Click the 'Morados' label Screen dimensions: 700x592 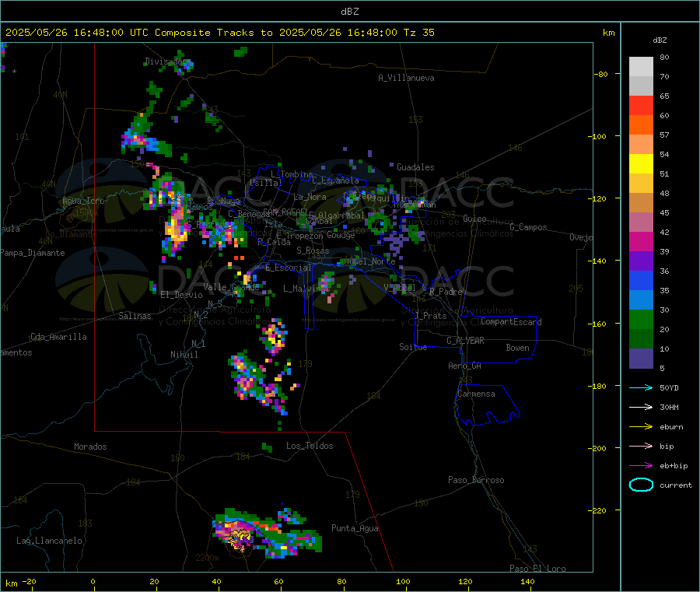[90, 447]
